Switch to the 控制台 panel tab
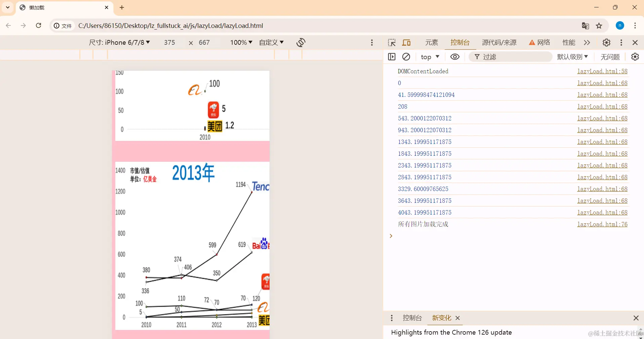Image resolution: width=644 pixels, height=339 pixels. [x=460, y=42]
